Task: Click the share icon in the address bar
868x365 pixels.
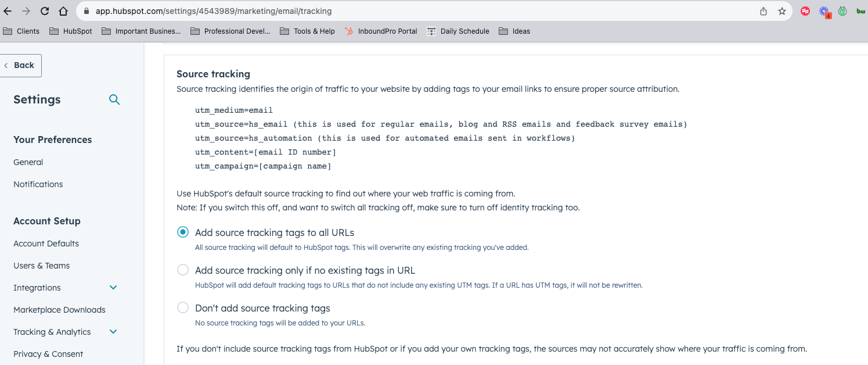Action: pos(763,10)
